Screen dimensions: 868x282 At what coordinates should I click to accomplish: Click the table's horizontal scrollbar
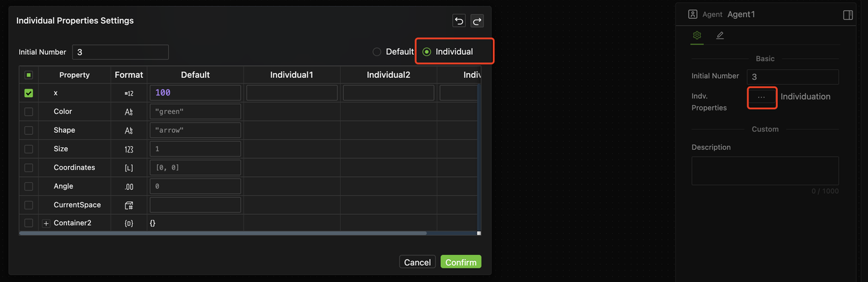[x=223, y=233]
